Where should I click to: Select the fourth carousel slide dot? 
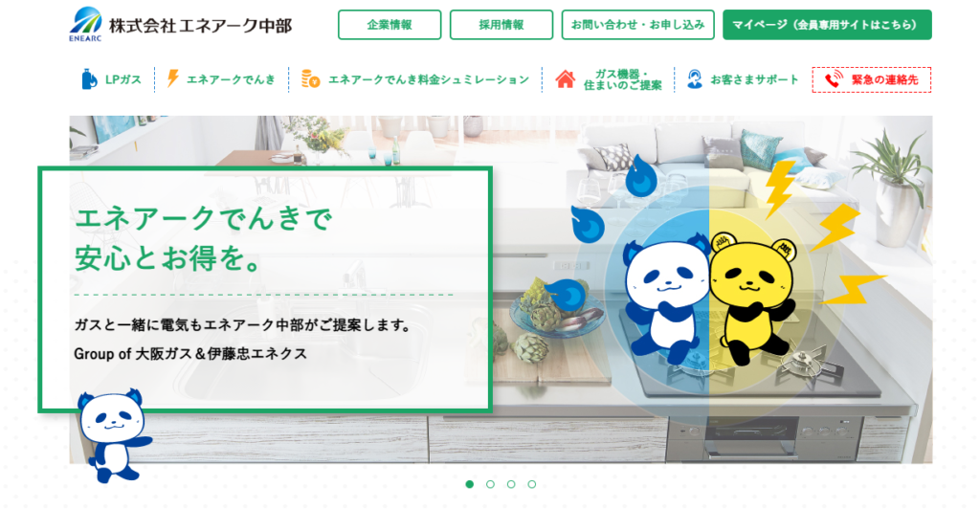(x=532, y=484)
